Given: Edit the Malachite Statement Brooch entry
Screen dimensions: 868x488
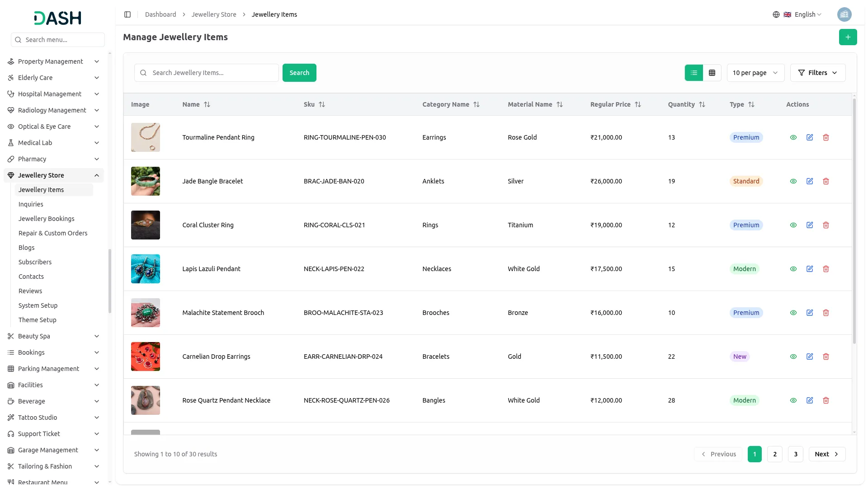Looking at the screenshot, I should coord(810,313).
